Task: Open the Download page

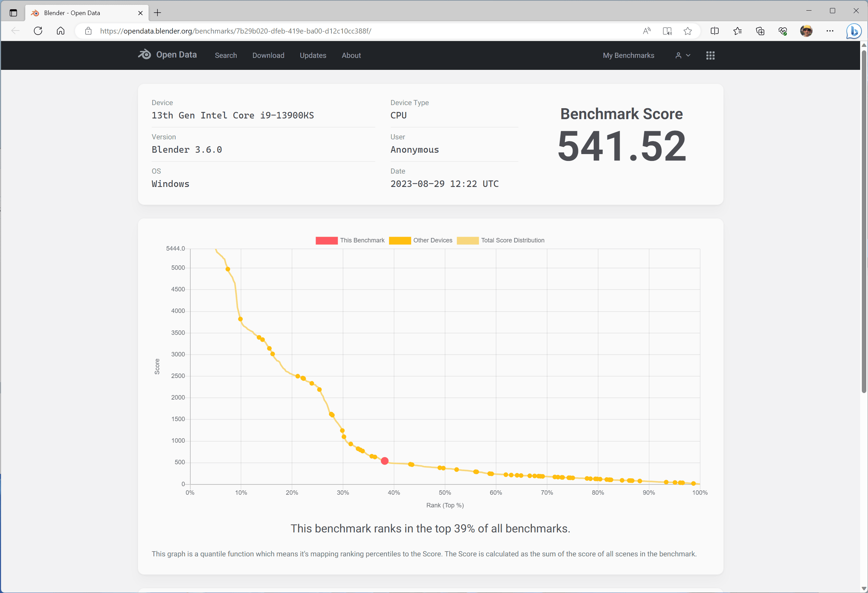Action: point(268,55)
